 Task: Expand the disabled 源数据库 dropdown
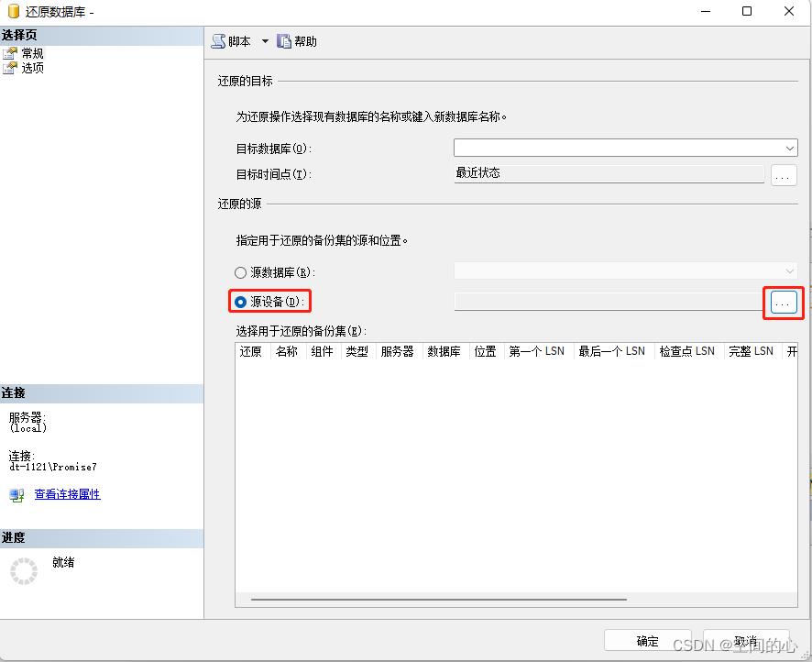click(790, 271)
